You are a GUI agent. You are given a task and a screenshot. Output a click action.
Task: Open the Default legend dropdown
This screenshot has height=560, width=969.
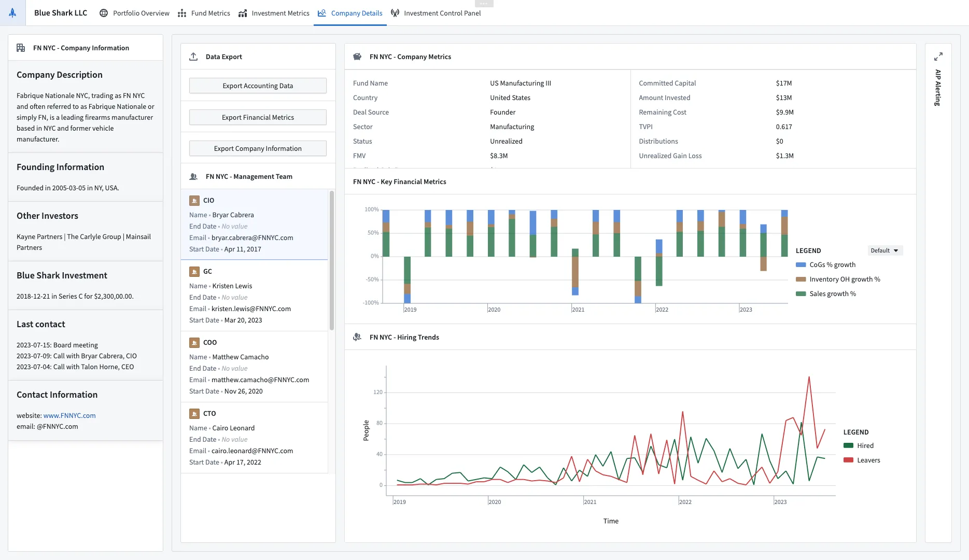coord(884,250)
